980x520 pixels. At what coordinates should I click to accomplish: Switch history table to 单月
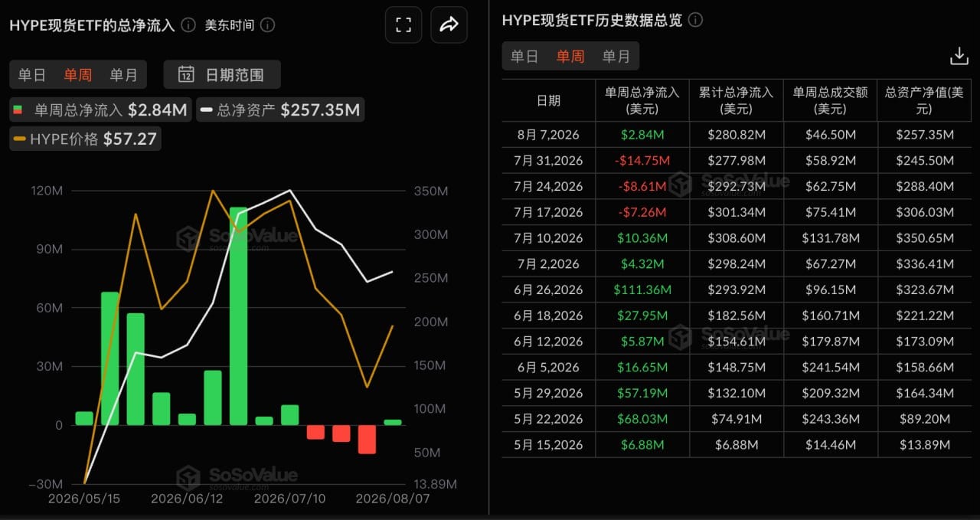click(x=616, y=56)
